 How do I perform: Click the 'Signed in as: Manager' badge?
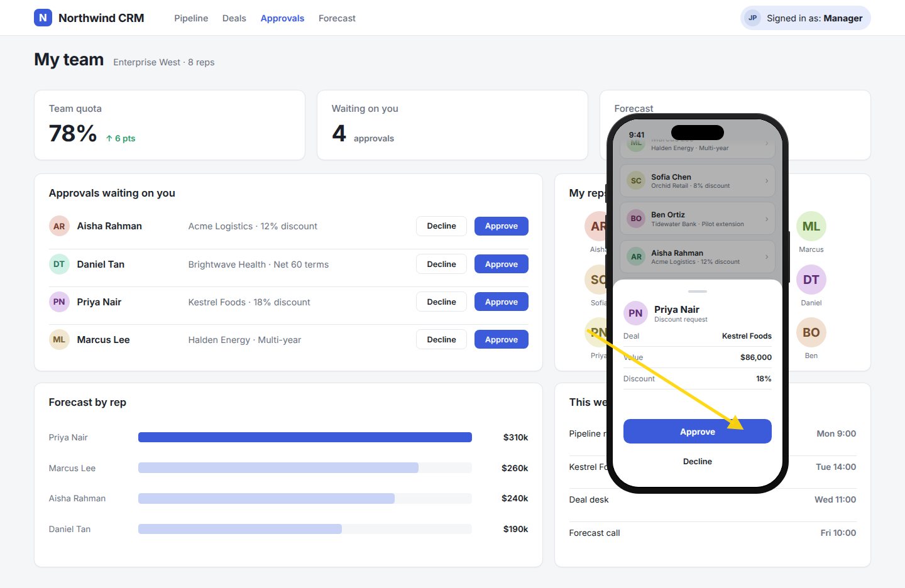pos(806,18)
